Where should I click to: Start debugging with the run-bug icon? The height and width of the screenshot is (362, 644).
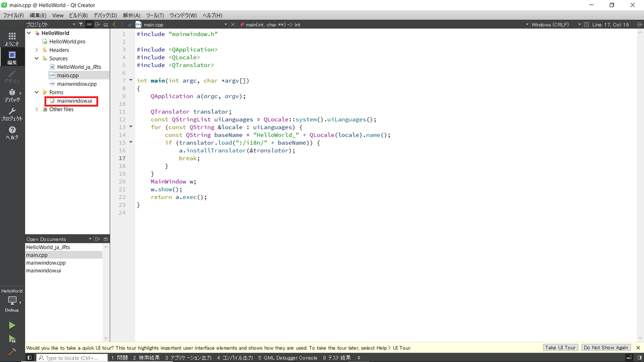click(x=12, y=338)
